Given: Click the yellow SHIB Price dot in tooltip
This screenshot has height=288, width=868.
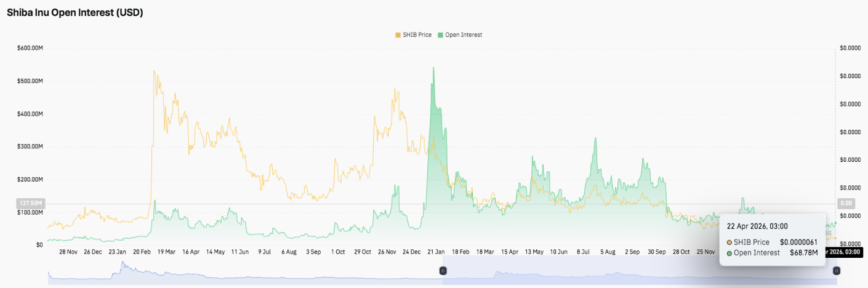Looking at the screenshot, I should [729, 242].
